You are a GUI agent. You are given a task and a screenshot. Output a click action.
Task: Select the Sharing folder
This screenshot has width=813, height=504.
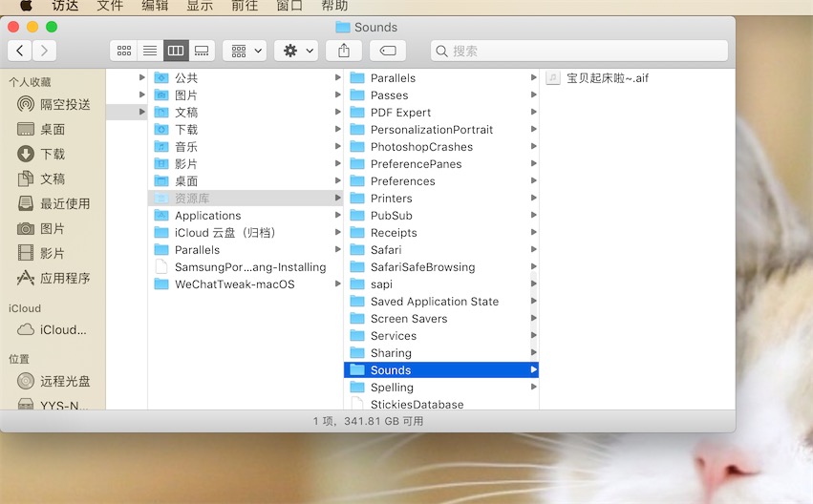pos(441,353)
